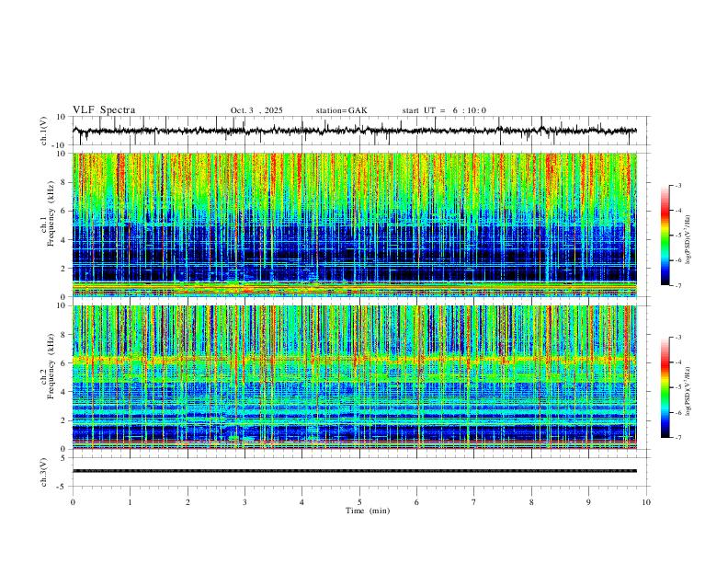Click the ch.3 voltage black band trace

click(x=355, y=471)
